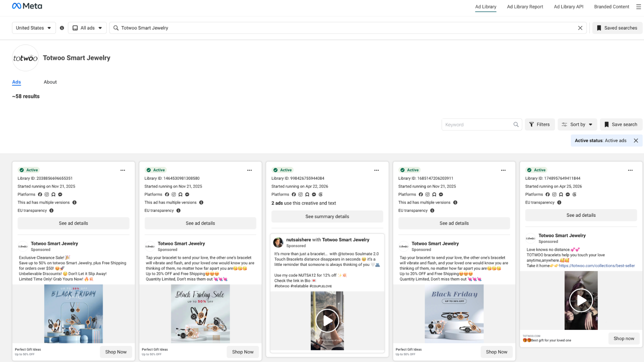The image size is (644, 362).
Task: Open the Meta logo home link
Action: tap(27, 6)
